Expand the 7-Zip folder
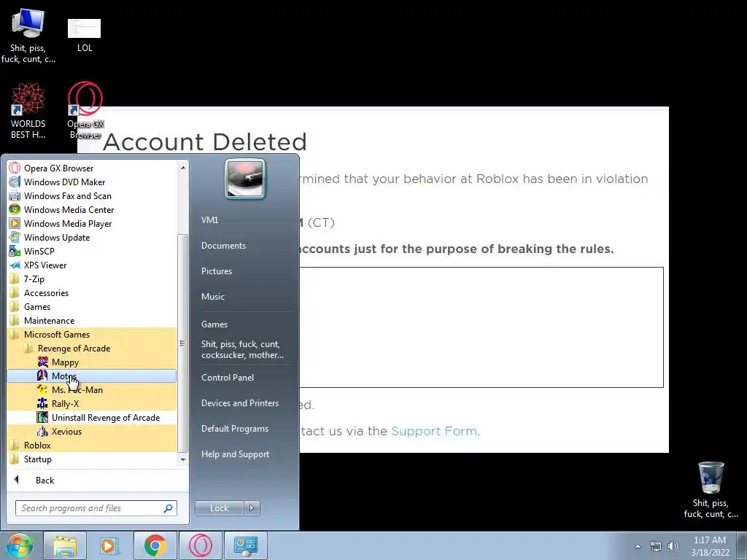Image resolution: width=747 pixels, height=560 pixels. tap(91, 279)
